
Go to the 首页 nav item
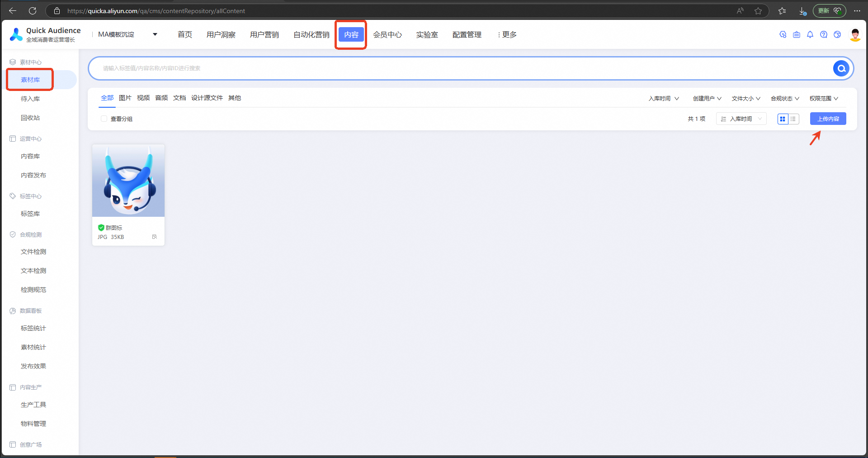tap(185, 34)
